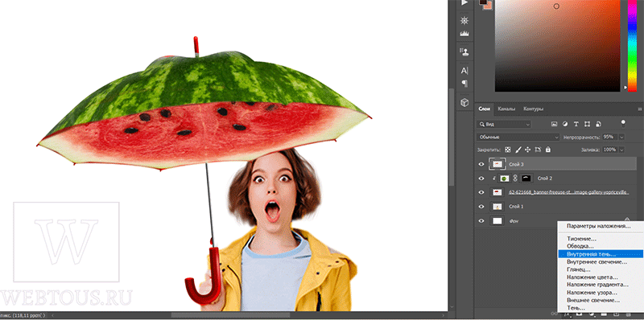
Task: Open the Вид layer filter type dropdown
Action: (504, 124)
